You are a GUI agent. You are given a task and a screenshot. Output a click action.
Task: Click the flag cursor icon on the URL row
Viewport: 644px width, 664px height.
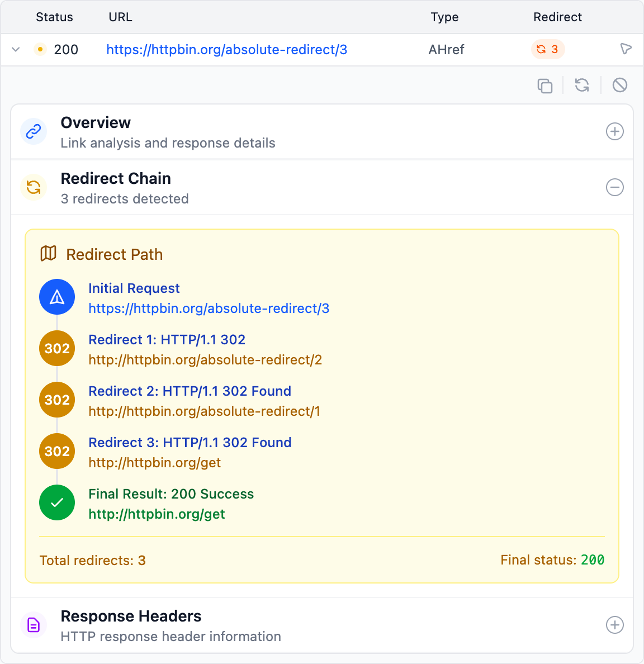point(626,49)
